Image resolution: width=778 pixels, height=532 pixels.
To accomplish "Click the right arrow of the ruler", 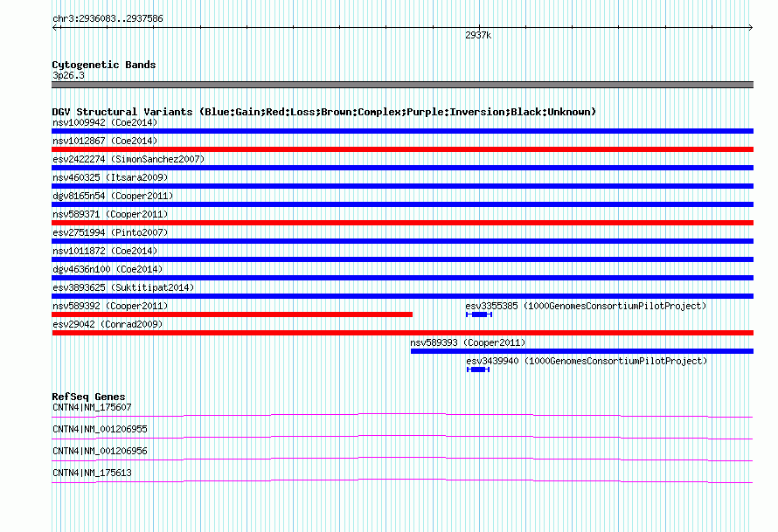I will click(750, 28).
